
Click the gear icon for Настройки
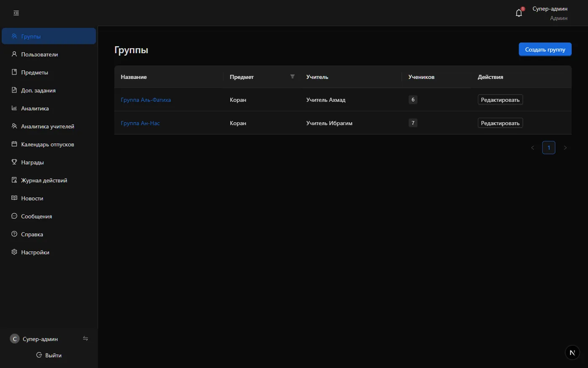[14, 252]
